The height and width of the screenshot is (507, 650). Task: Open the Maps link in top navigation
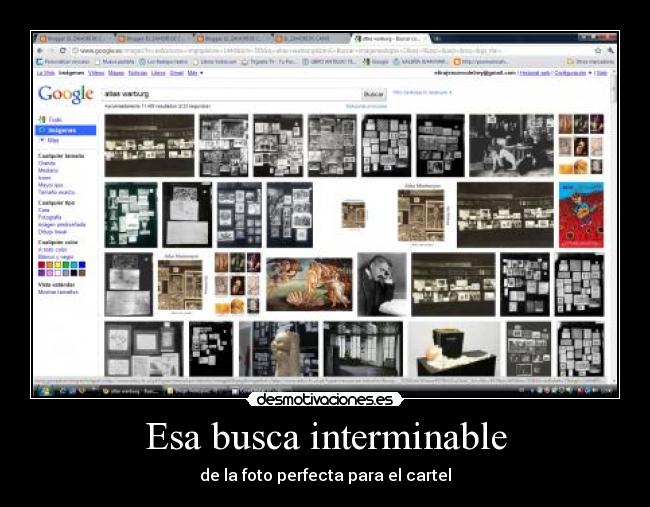coord(116,73)
